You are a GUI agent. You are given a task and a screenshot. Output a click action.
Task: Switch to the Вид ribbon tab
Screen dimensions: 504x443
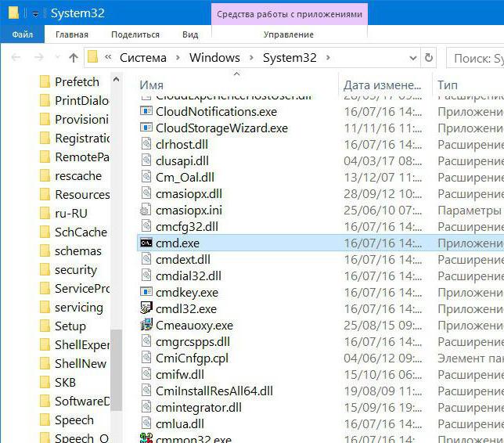click(190, 34)
